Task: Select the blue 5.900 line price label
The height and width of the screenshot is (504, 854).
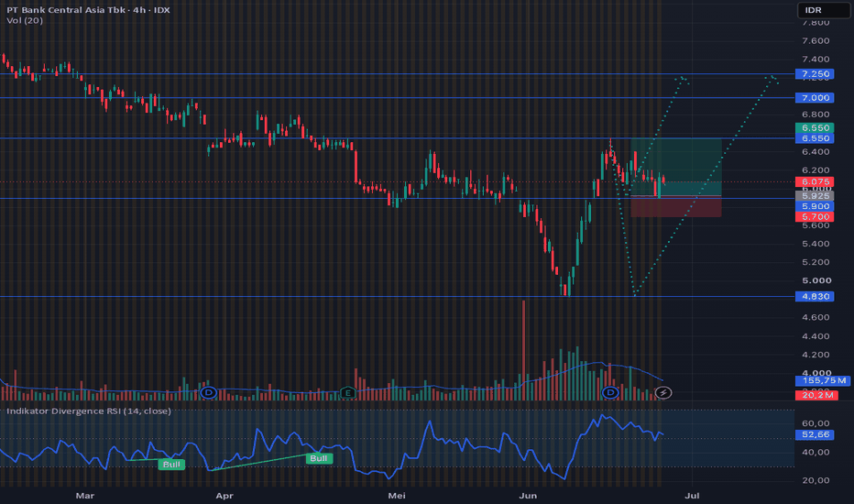Action: (815, 206)
